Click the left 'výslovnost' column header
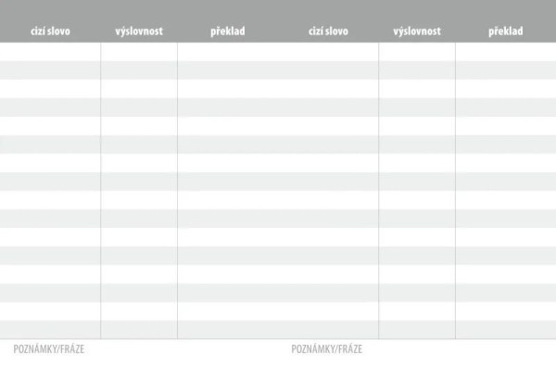Image resolution: width=556 pixels, height=392 pixels. pos(139,32)
